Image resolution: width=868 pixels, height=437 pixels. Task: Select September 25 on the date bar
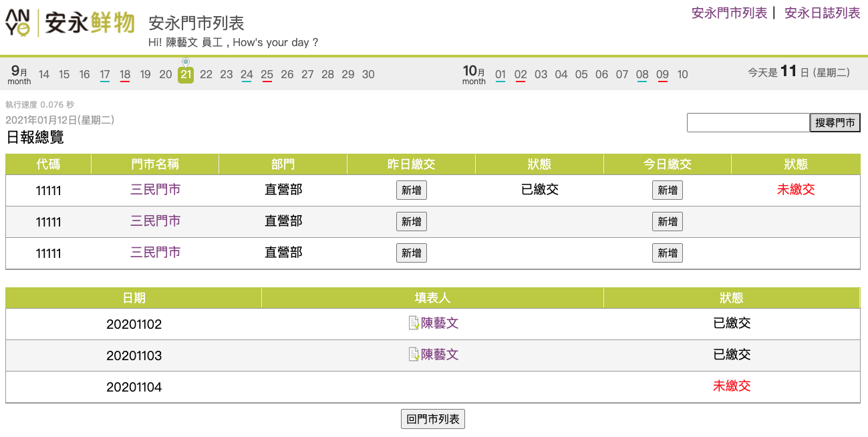(x=267, y=74)
